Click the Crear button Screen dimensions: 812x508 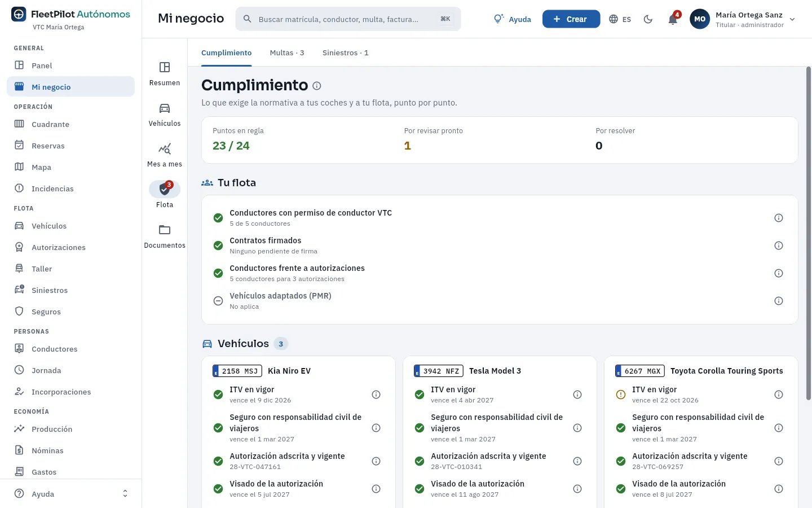[571, 19]
